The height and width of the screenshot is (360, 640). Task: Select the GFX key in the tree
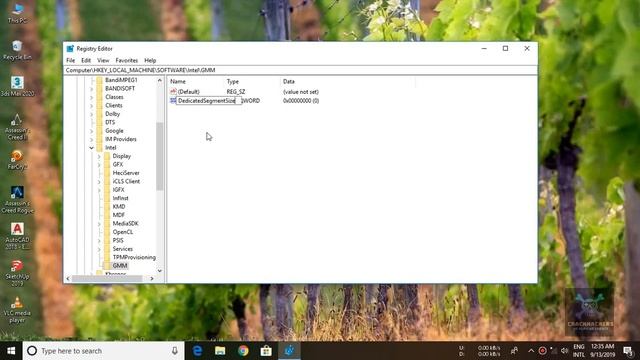(118, 164)
